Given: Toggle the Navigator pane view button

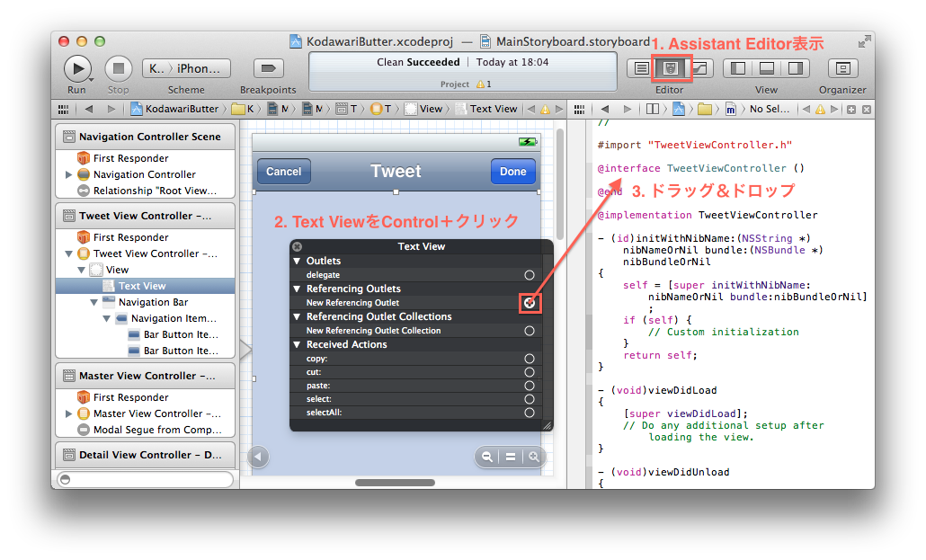Looking at the screenshot, I should tap(737, 68).
